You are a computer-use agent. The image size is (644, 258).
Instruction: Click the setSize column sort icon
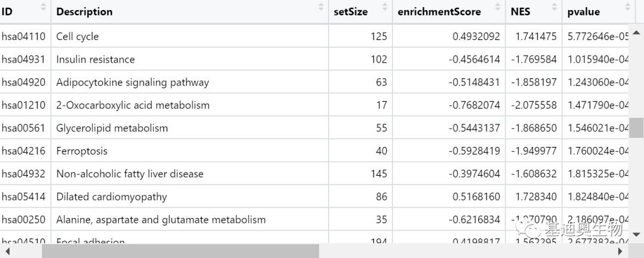tap(385, 7)
